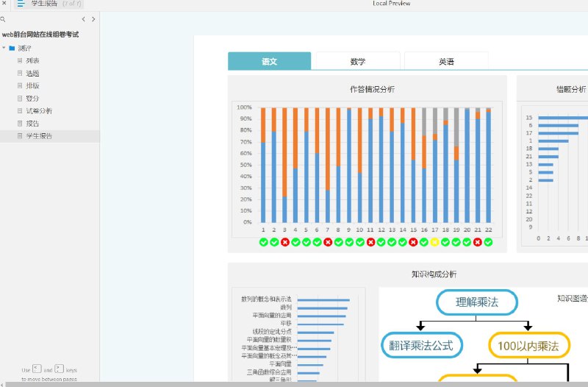
Task: Click the 翻译乘法公式 knowledge node
Action: click(421, 345)
